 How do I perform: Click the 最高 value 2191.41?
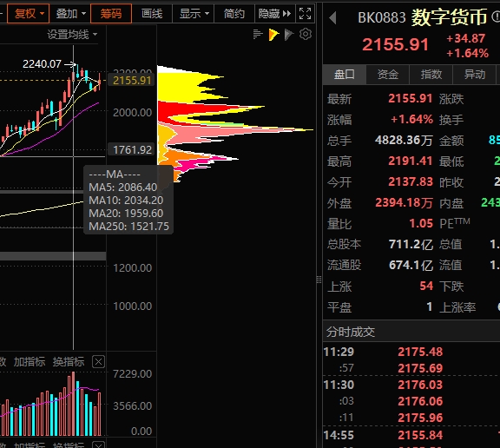411,161
